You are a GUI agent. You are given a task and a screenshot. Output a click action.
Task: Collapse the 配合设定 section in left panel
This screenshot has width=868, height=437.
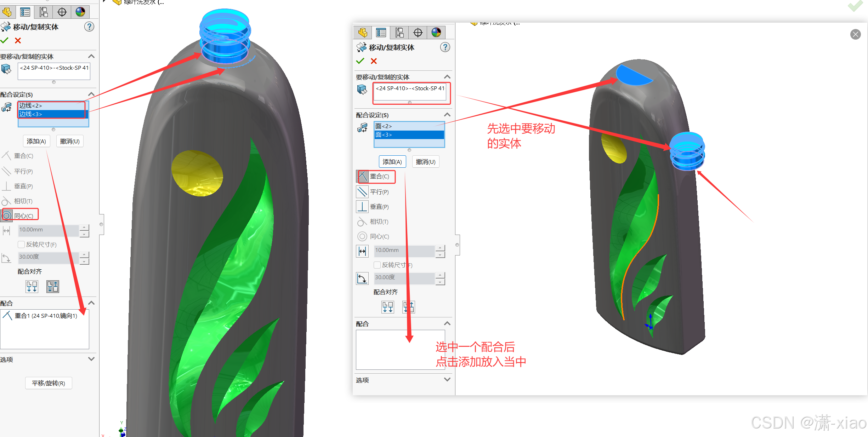91,94
